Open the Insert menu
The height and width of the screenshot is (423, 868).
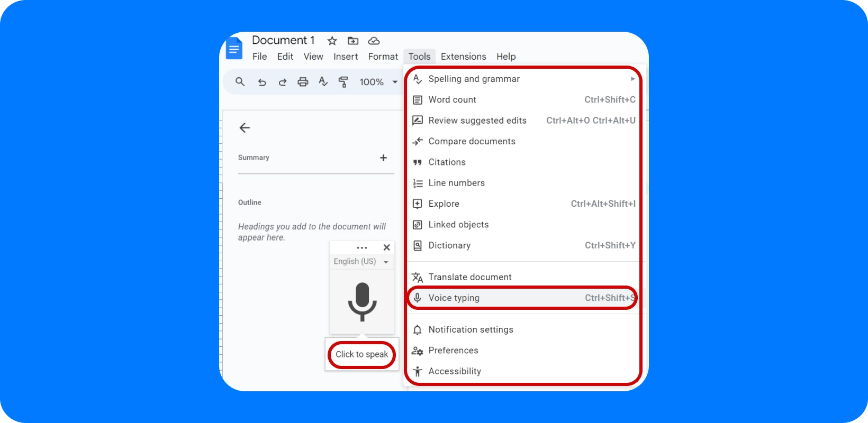(x=346, y=57)
